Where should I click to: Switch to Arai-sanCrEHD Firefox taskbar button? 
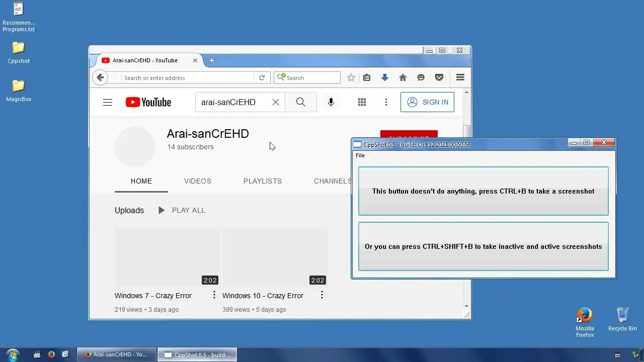click(x=117, y=354)
